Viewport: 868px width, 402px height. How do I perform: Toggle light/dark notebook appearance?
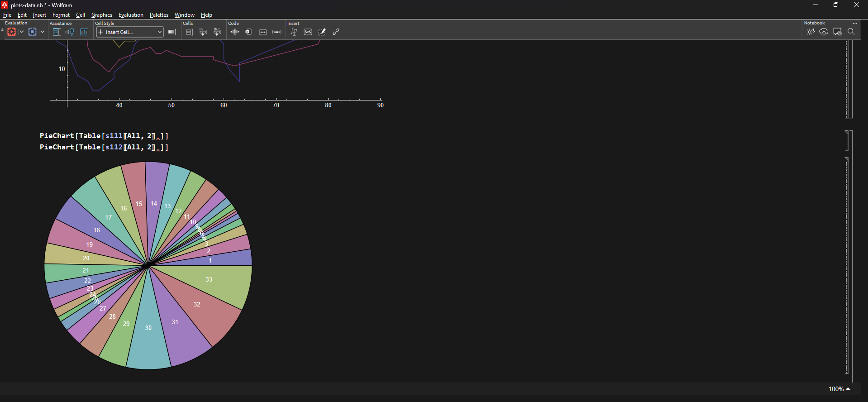point(810,32)
